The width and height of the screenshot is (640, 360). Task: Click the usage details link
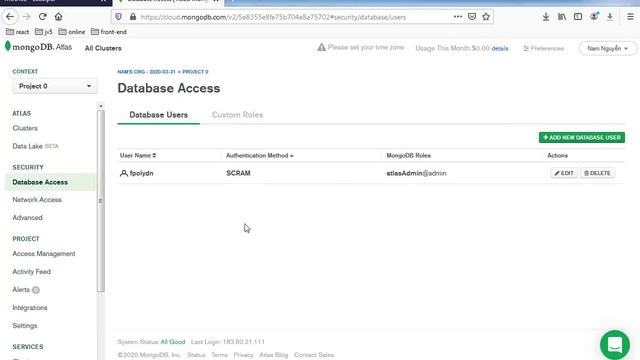(500, 48)
